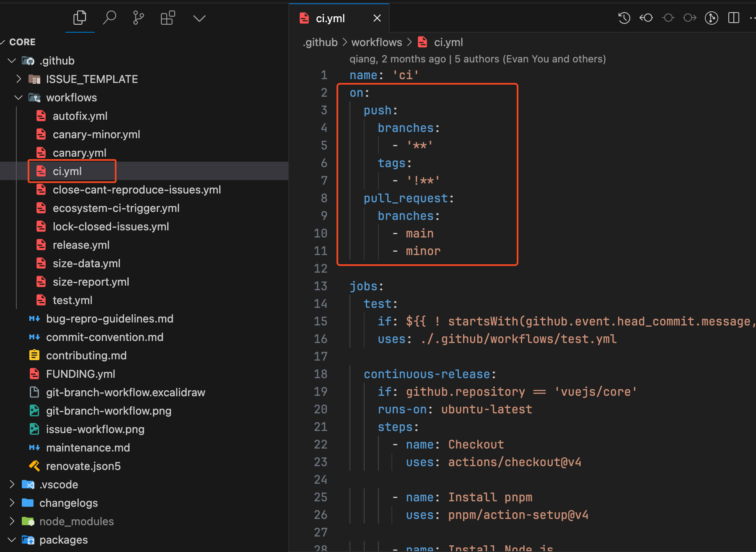Open the Extensions view icon

(168, 18)
